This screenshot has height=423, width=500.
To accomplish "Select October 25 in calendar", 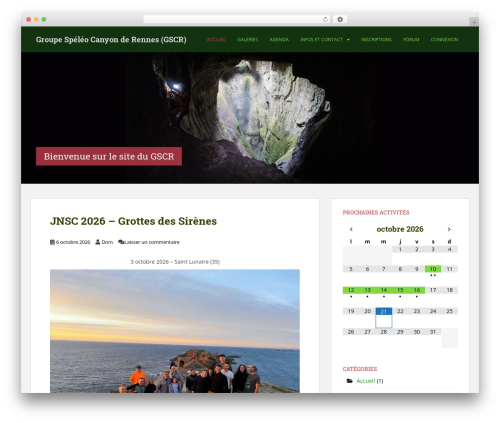I will click(x=449, y=311).
